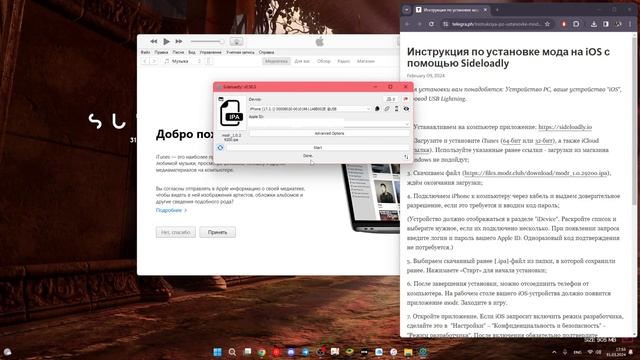Open the Музыка media type dropdown
Viewport: 640px width, 360px height.
click(182, 61)
